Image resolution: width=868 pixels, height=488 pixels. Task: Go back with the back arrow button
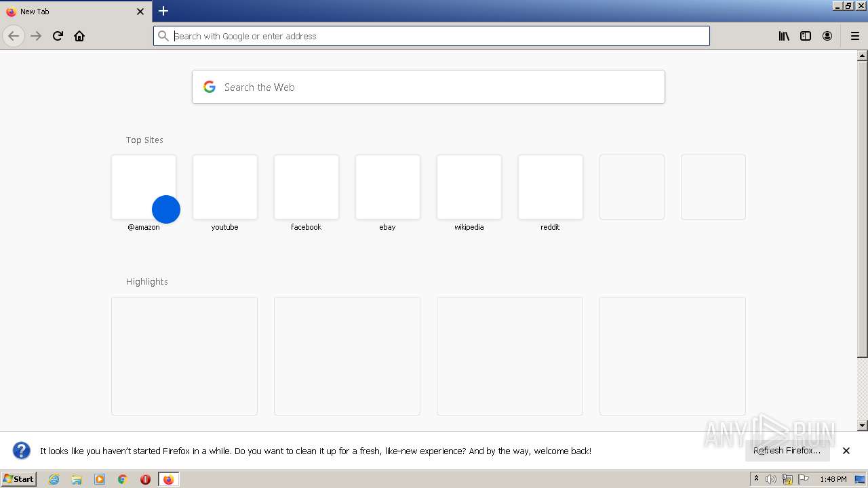coord(14,36)
